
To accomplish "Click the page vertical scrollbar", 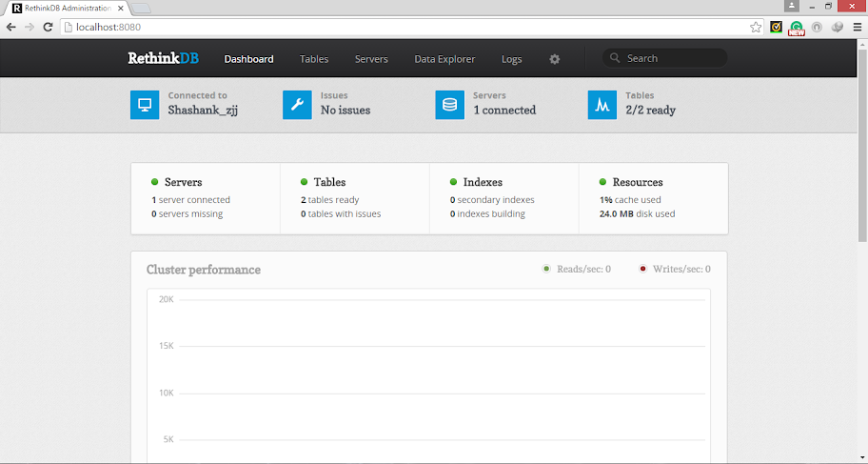I will click(862, 144).
